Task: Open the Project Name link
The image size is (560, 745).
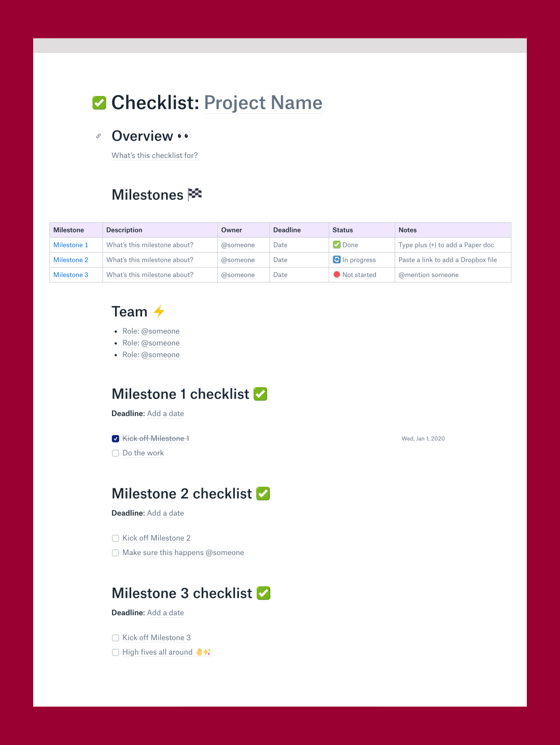Action: pyautogui.click(x=263, y=103)
